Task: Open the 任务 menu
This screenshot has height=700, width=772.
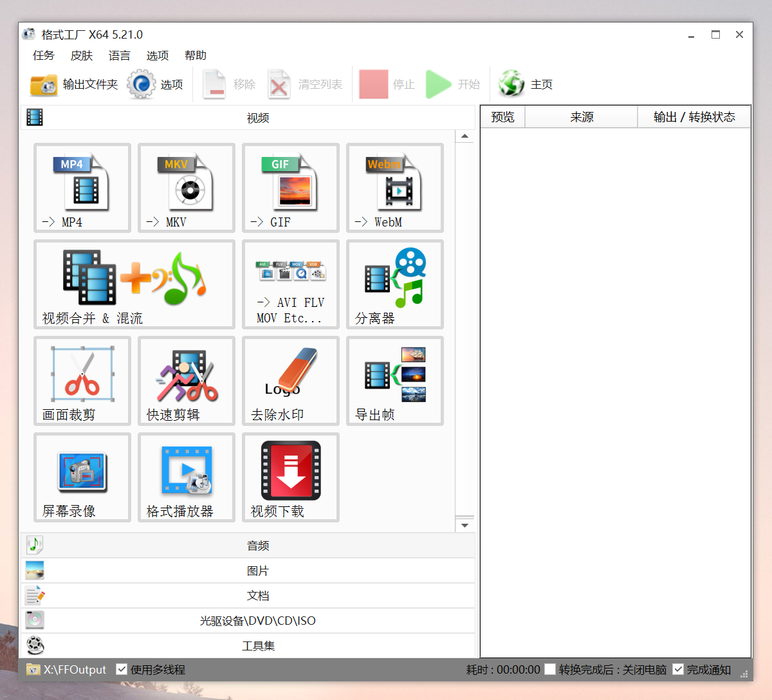Action: [44, 55]
